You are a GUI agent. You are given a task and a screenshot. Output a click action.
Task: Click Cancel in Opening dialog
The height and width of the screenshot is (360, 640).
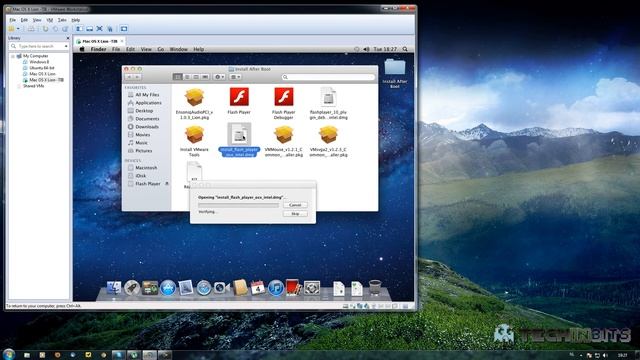295,205
